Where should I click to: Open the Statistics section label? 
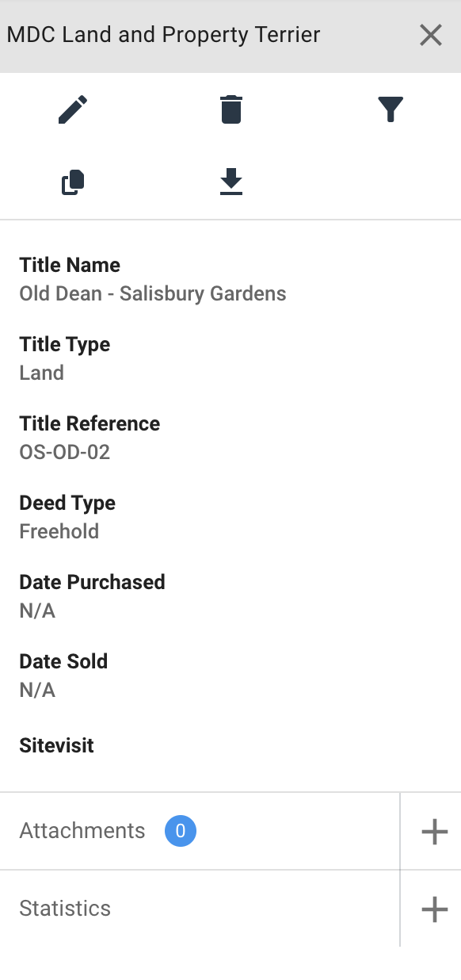[65, 909]
